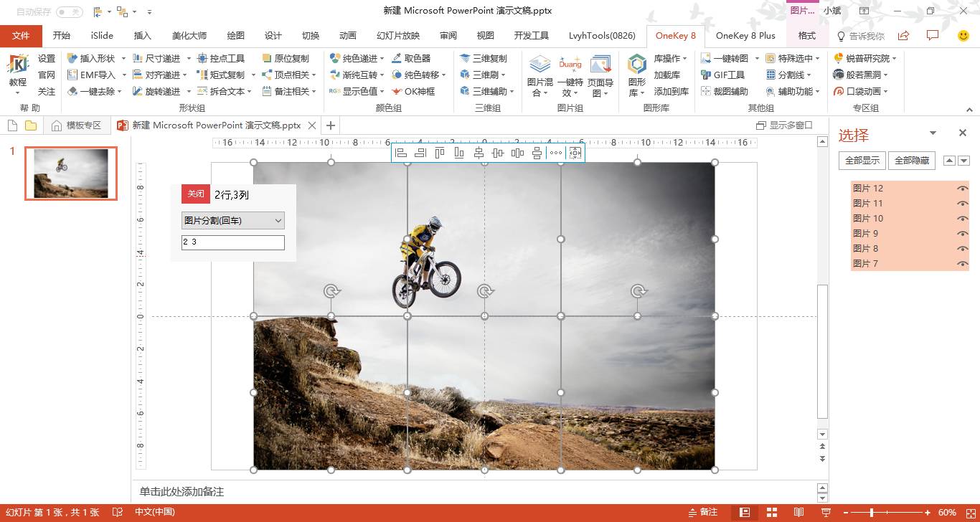Click the 加载库 load library button
The height and width of the screenshot is (522, 980).
pos(667,75)
